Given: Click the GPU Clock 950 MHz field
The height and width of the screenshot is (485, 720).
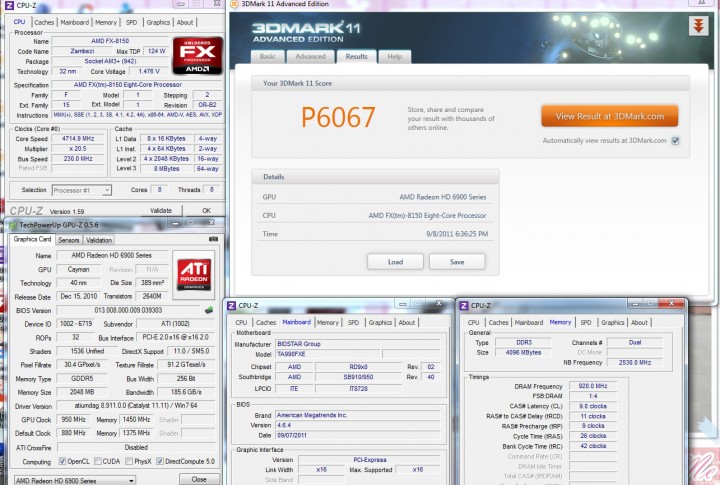Looking at the screenshot, I should pyautogui.click(x=73, y=419).
